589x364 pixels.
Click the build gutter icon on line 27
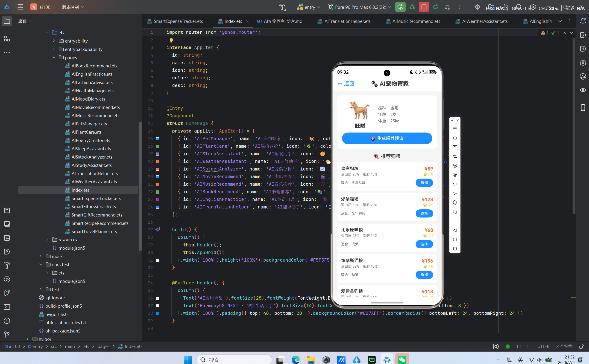point(158,229)
